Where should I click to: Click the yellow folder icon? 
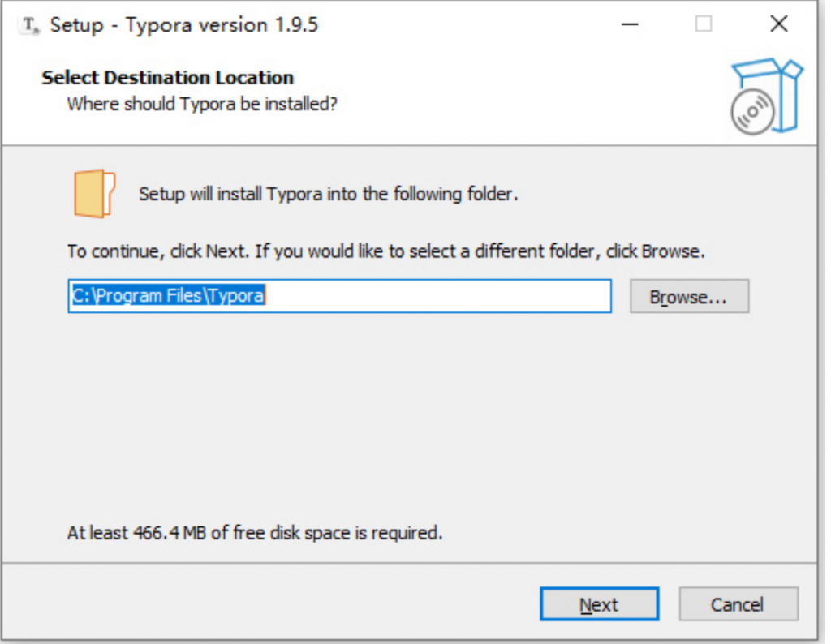tap(94, 193)
